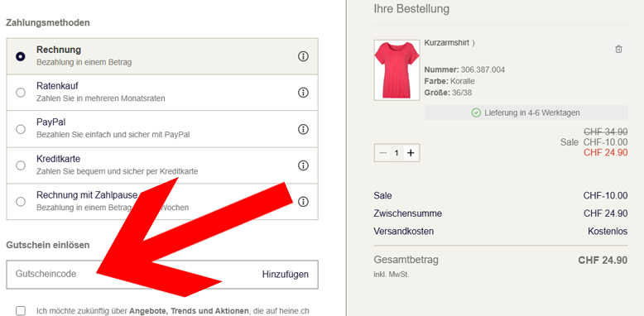Click the Gesamtbetrag CHF 24.90 value
Image resolution: width=644 pixels, height=316 pixels.
coord(603,261)
